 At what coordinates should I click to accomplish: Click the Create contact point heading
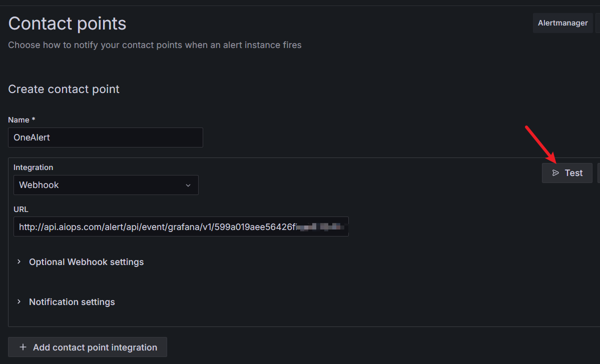click(x=64, y=89)
